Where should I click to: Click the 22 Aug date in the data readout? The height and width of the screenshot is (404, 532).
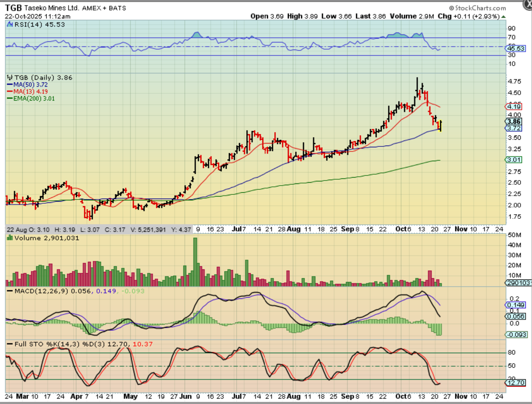point(16,230)
